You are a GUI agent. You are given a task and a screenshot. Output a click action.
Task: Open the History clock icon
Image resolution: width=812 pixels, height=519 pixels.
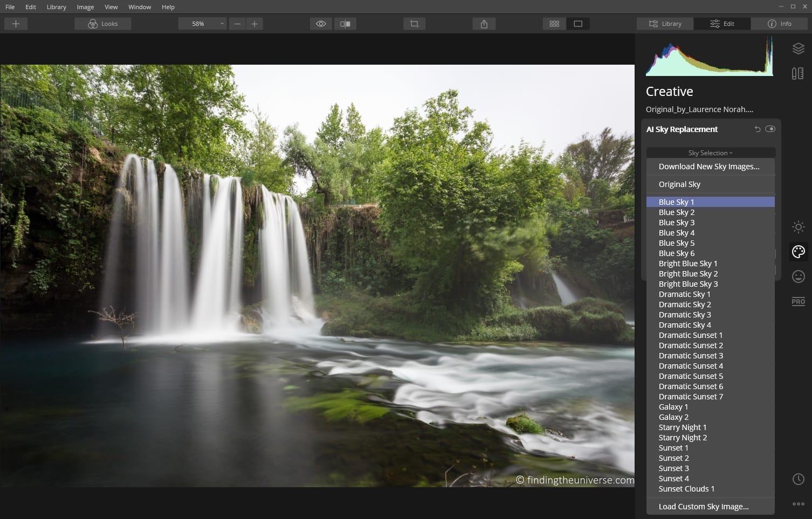pyautogui.click(x=798, y=479)
